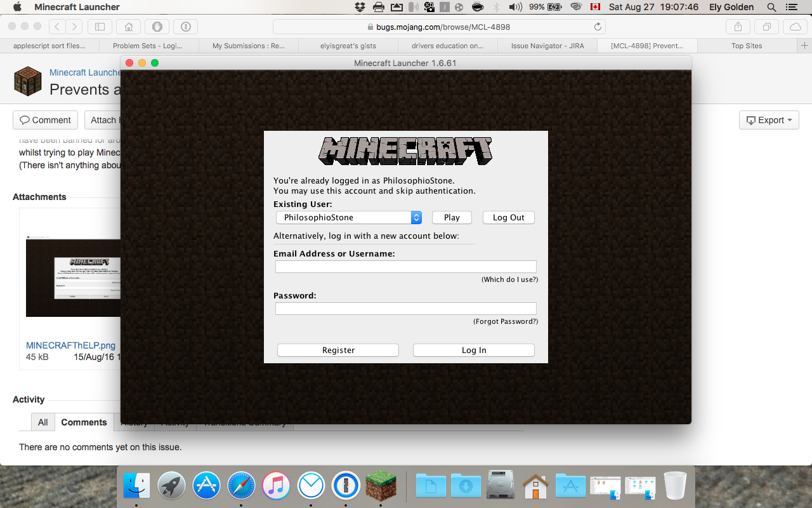
Task: Open the hard drive icon in the Dock
Action: [x=501, y=486]
